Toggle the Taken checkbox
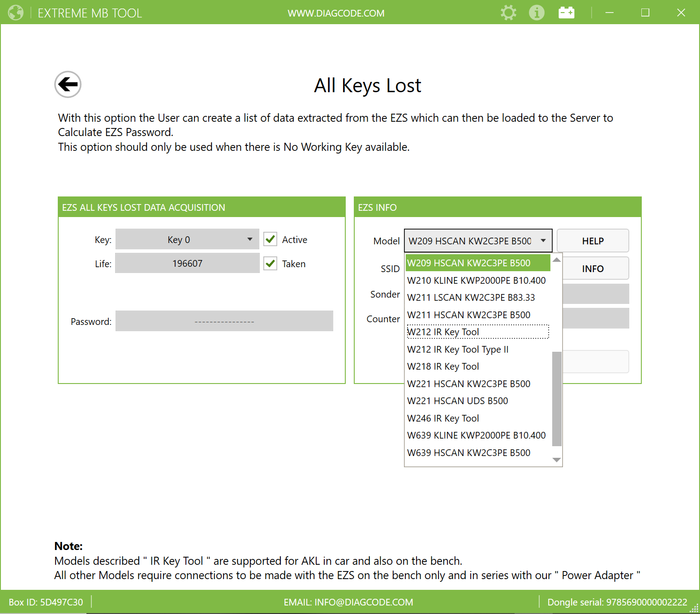 tap(270, 263)
